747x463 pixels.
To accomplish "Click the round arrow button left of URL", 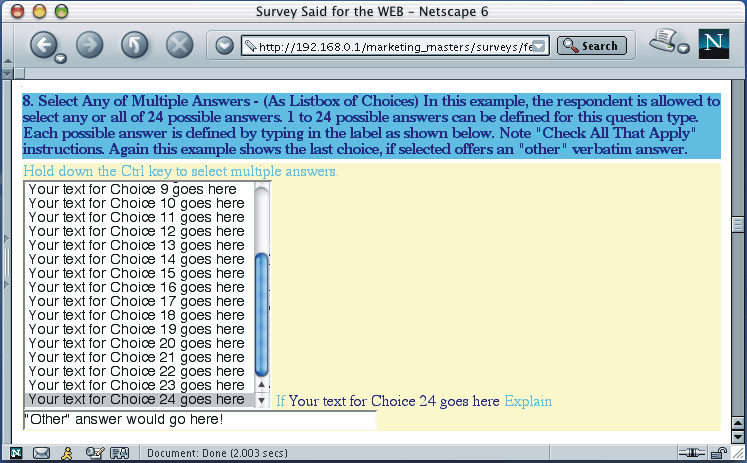I will [x=224, y=46].
